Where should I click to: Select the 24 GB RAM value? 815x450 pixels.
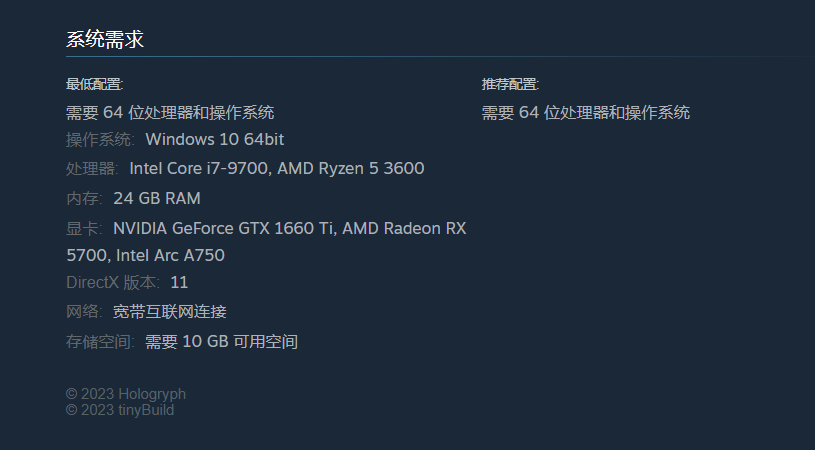pos(157,198)
